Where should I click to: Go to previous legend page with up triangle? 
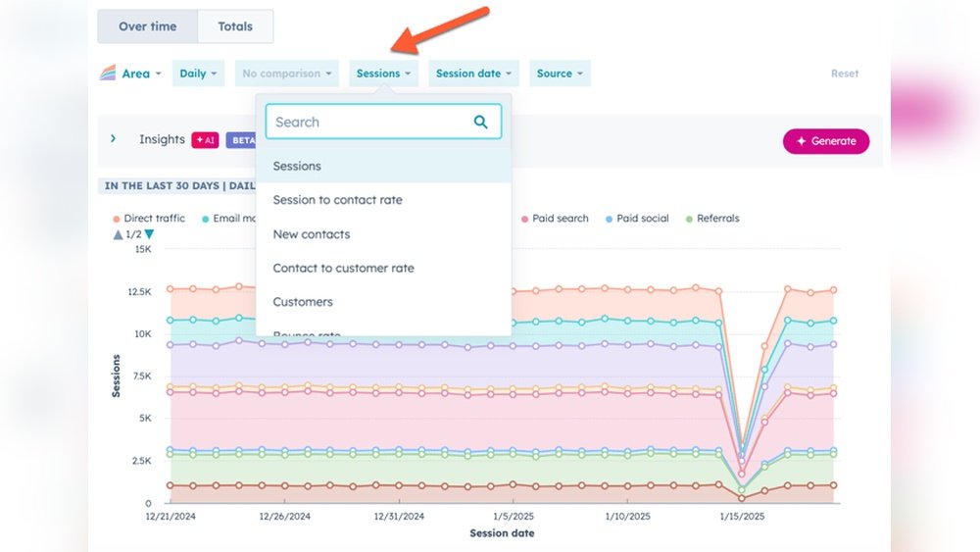pos(119,234)
